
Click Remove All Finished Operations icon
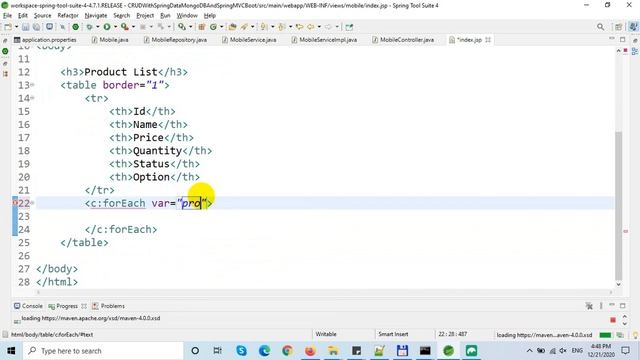coord(589,306)
